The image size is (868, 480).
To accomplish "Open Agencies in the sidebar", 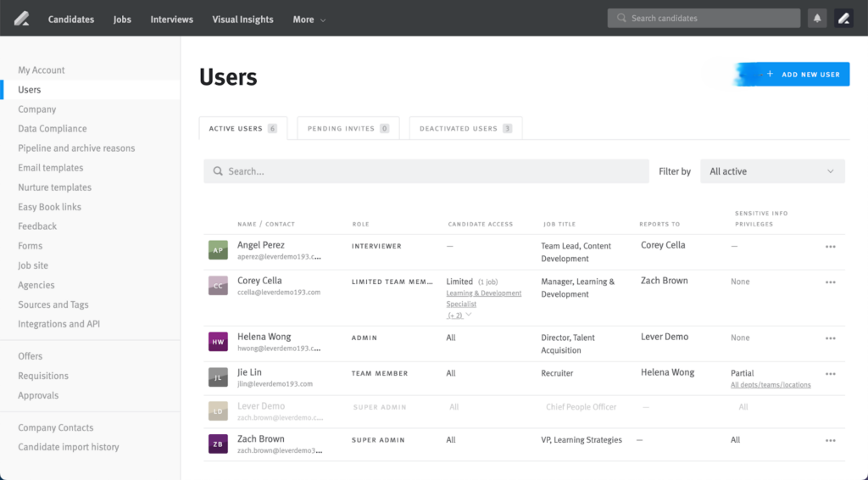I will pos(36,285).
